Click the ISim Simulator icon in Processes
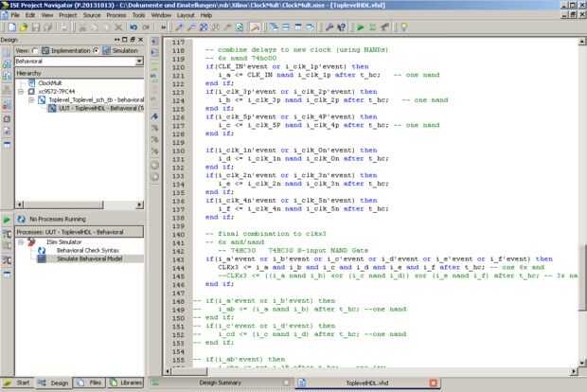 (31, 242)
